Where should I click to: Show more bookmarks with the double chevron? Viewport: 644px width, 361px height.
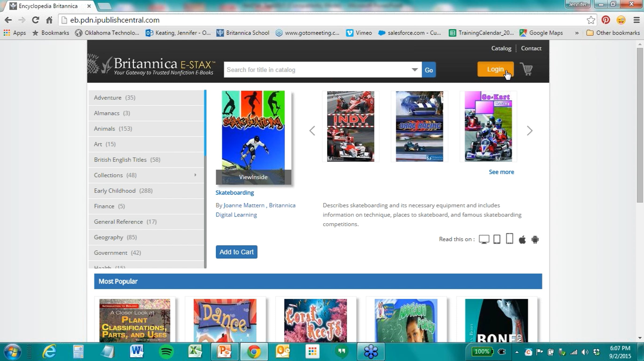pyautogui.click(x=577, y=33)
